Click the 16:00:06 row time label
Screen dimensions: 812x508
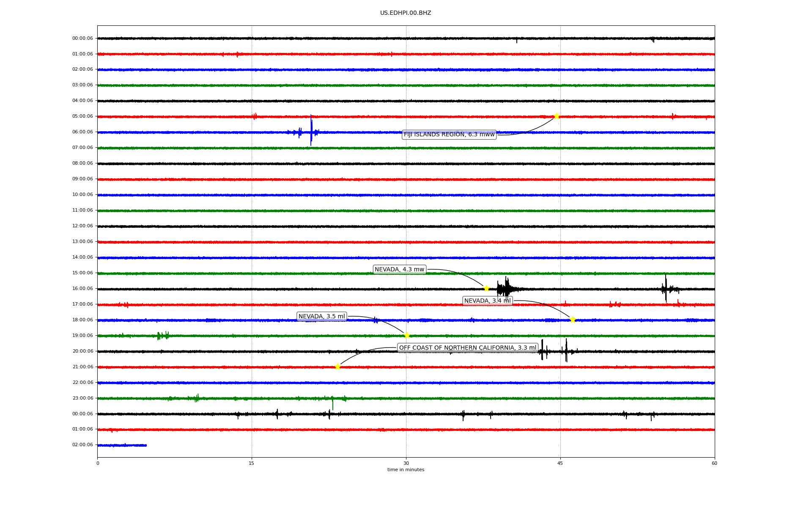click(x=82, y=289)
